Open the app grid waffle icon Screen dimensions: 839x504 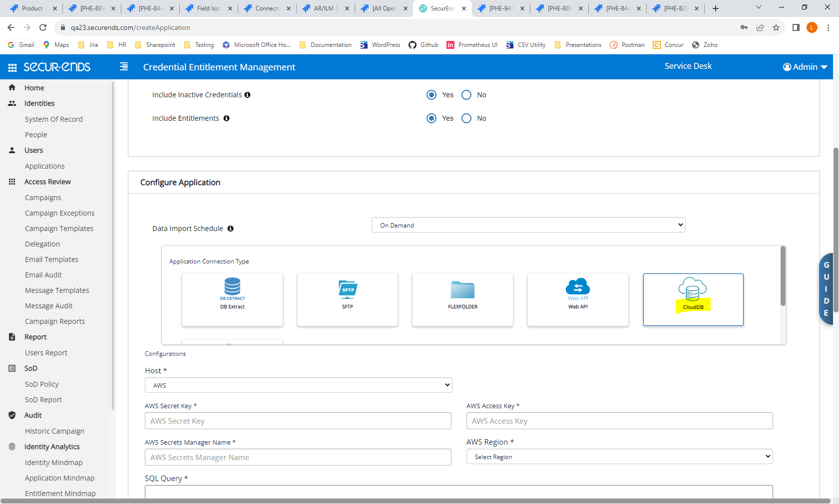pyautogui.click(x=11, y=66)
